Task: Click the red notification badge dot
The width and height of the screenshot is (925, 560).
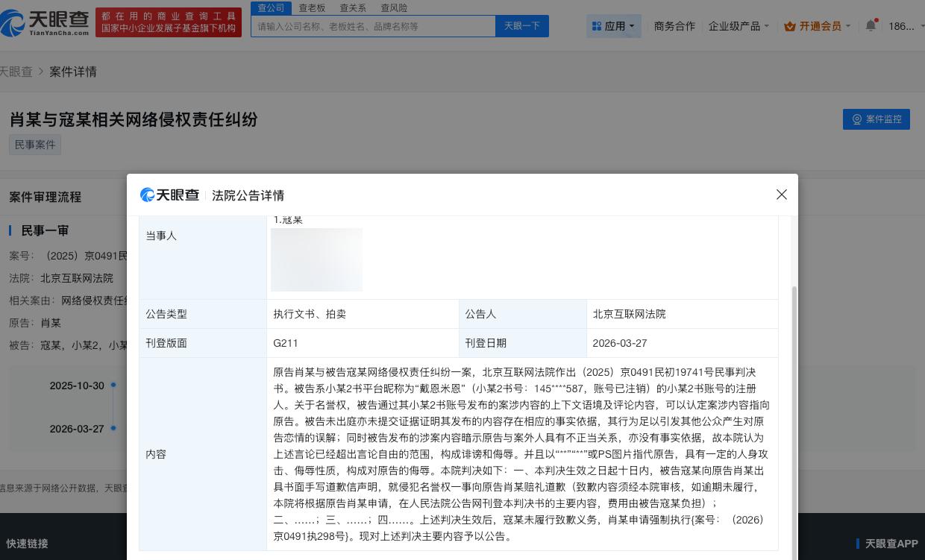Action: point(877,20)
